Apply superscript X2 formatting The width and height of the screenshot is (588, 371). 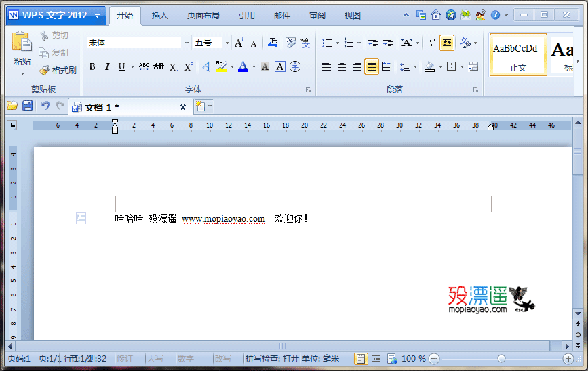pos(189,66)
